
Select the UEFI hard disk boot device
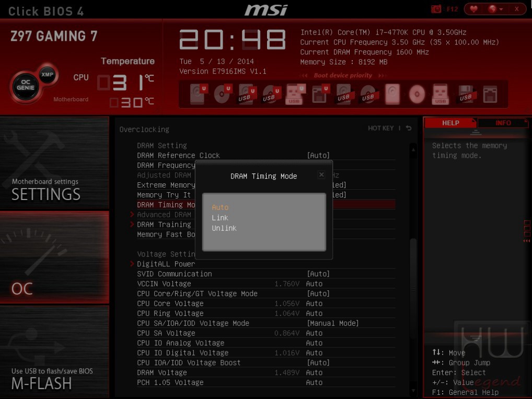point(198,94)
